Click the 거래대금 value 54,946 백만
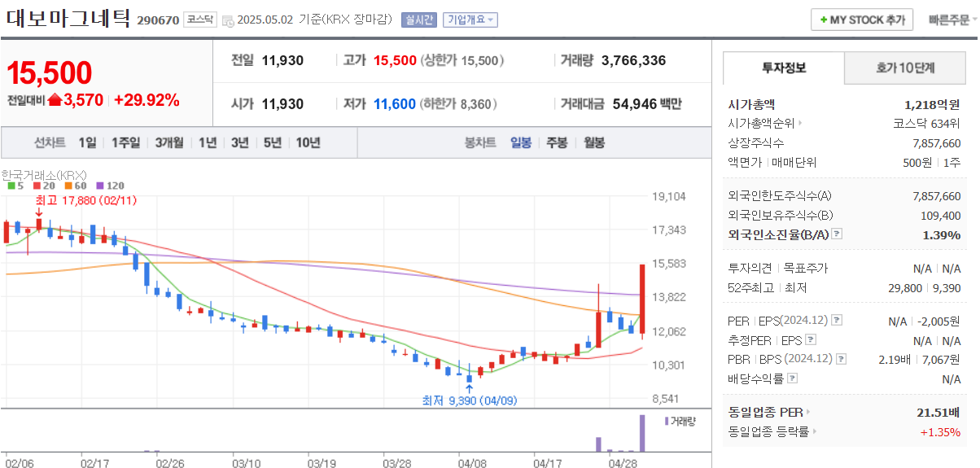This screenshot has width=980, height=468. pyautogui.click(x=647, y=104)
